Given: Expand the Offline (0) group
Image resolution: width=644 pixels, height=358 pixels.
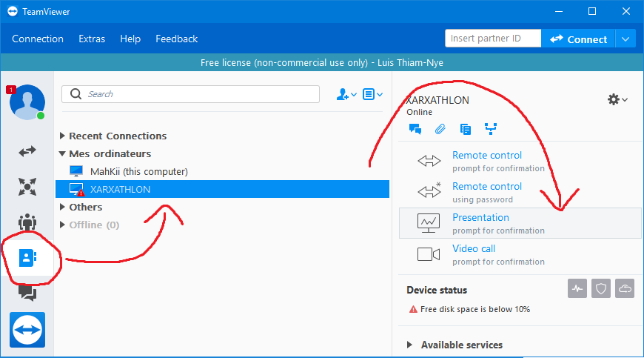Looking at the screenshot, I should (x=62, y=225).
